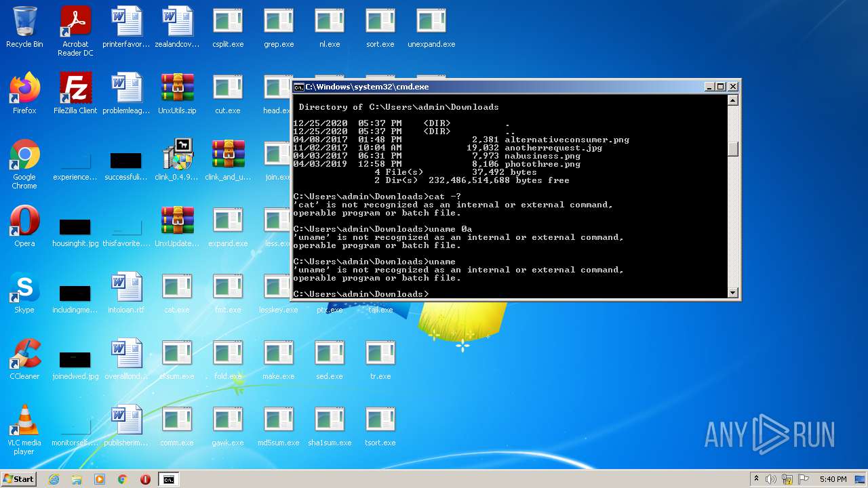The height and width of the screenshot is (488, 868).
Task: Launch CCleaner desktop shortcut
Action: (24, 359)
